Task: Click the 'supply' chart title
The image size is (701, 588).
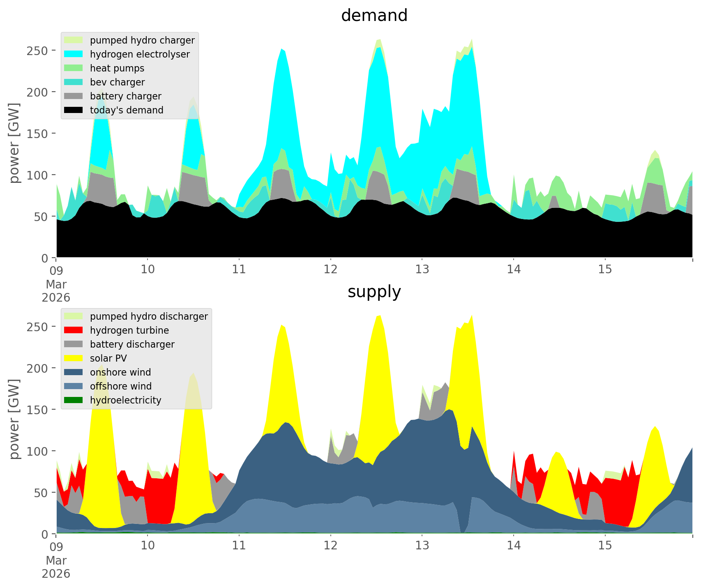Action: coord(374,292)
